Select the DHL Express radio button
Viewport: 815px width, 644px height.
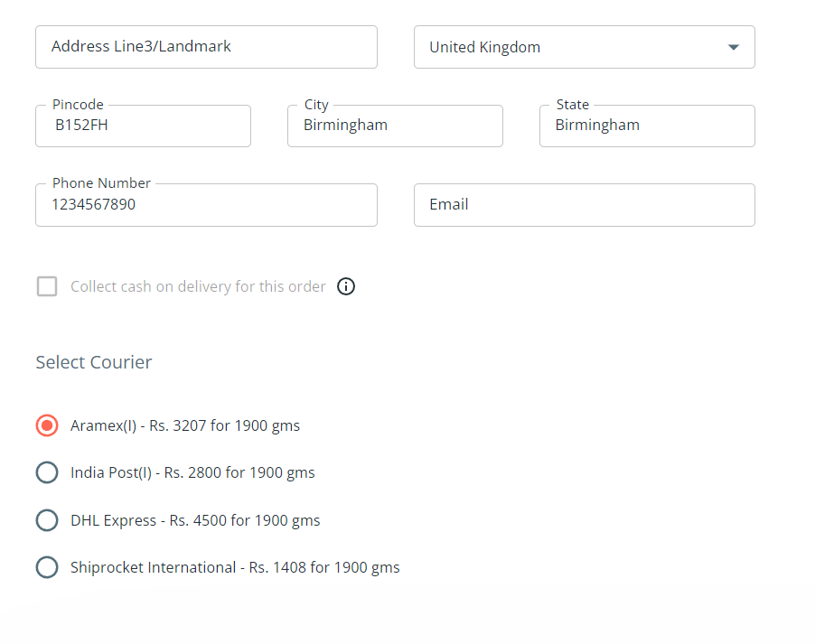pos(47,520)
